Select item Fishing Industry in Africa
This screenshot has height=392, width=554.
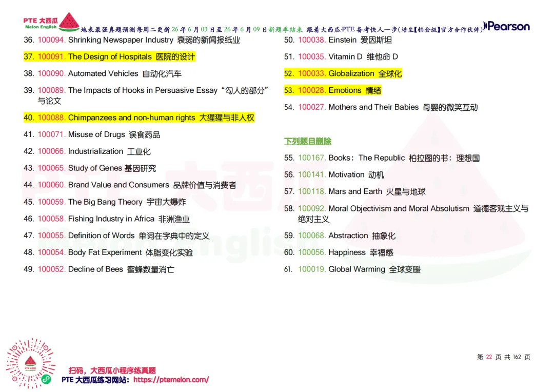point(107,219)
